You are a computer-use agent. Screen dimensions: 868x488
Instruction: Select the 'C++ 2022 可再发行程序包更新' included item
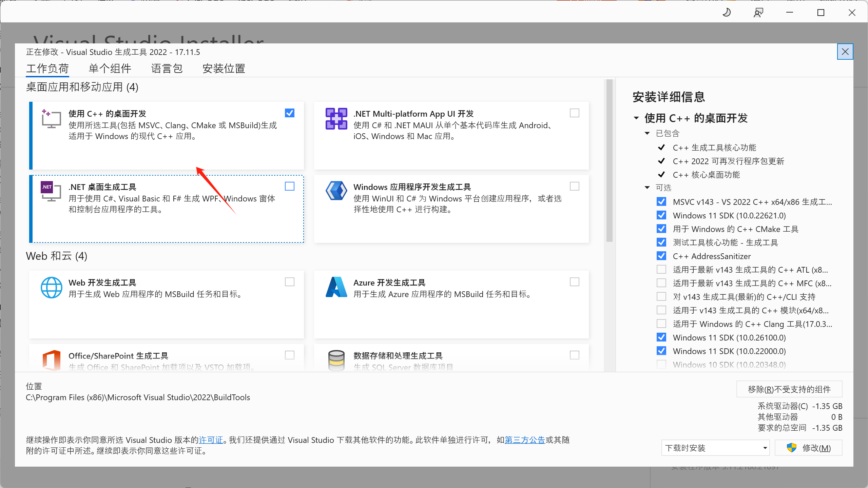pyautogui.click(x=728, y=161)
